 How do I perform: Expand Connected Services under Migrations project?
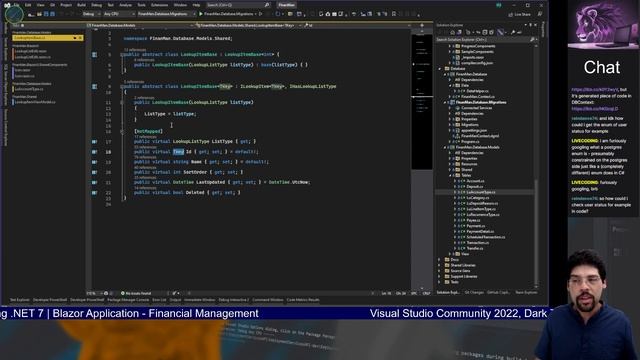tap(450, 108)
